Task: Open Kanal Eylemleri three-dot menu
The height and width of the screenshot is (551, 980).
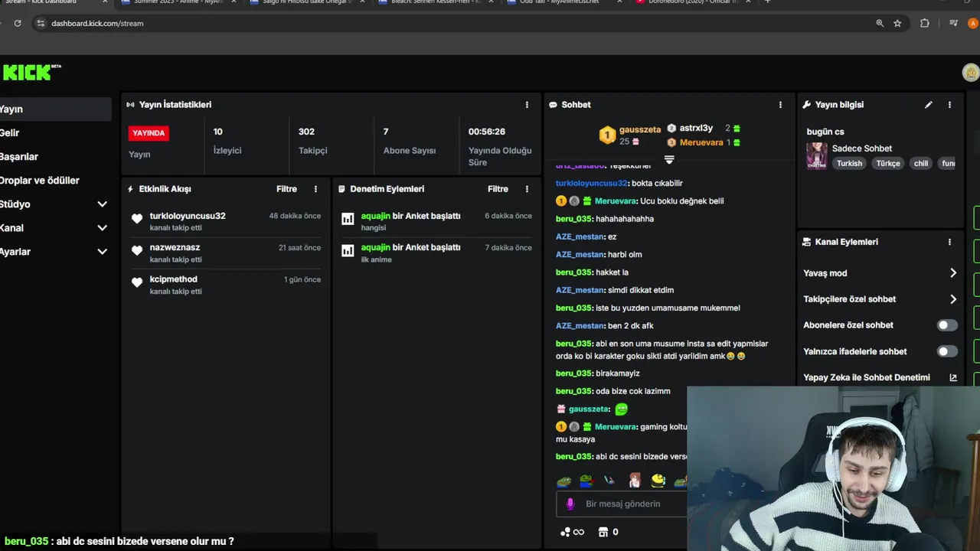Action: click(949, 242)
